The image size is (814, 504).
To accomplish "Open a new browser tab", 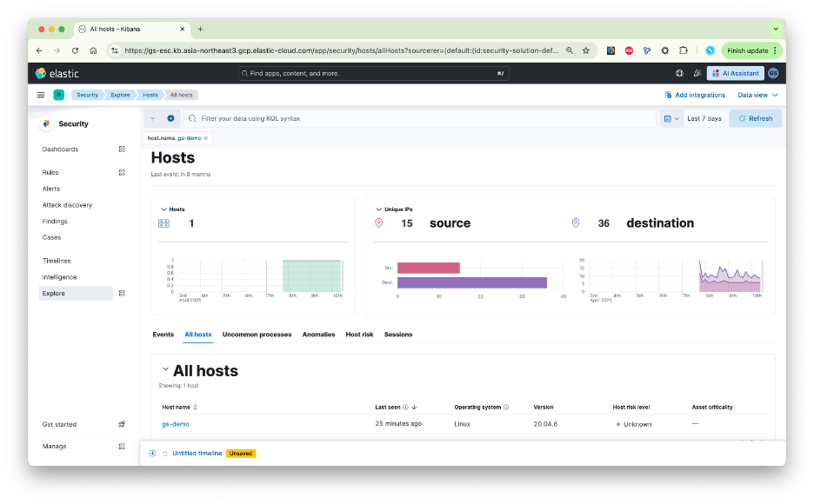I will (200, 30).
